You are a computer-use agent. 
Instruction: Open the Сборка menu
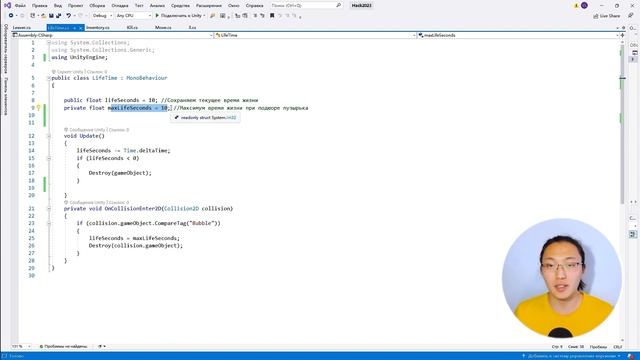click(x=97, y=5)
